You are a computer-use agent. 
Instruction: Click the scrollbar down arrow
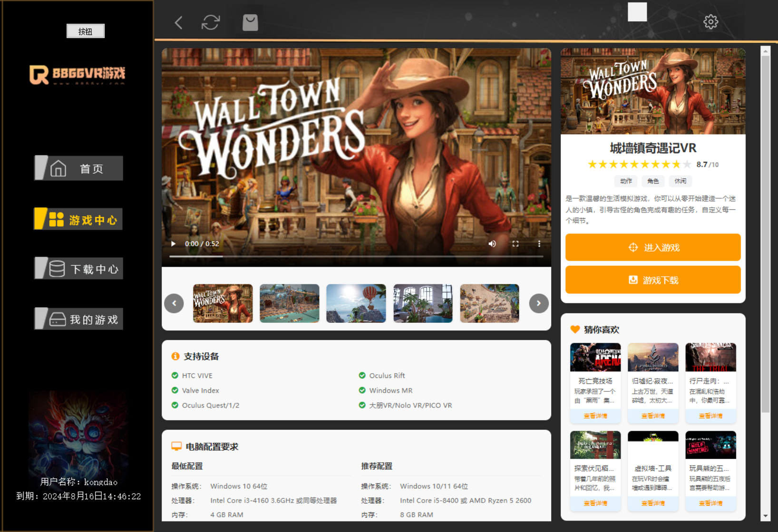click(765, 516)
